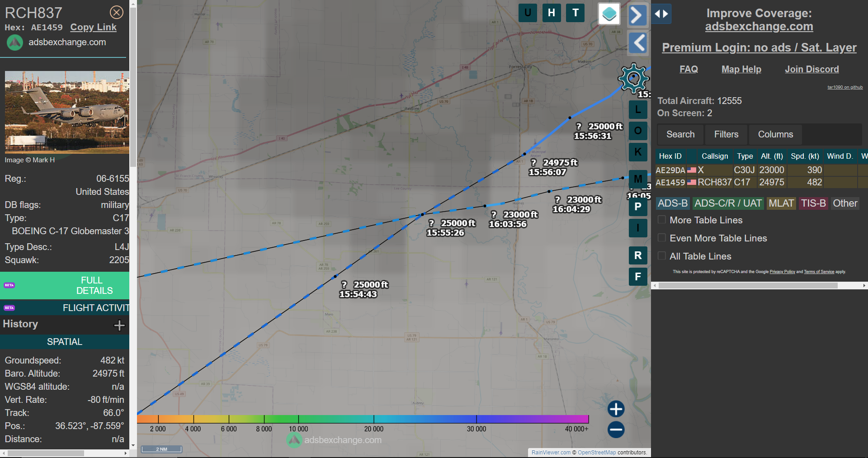868x458 pixels.
Task: Enable More Table Lines checkbox
Action: [662, 220]
